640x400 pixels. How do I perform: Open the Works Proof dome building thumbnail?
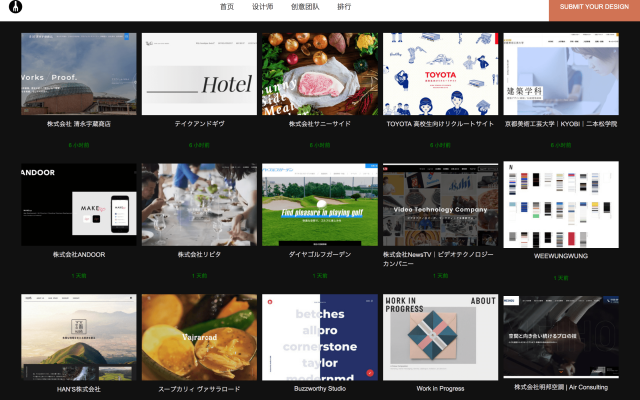79,74
